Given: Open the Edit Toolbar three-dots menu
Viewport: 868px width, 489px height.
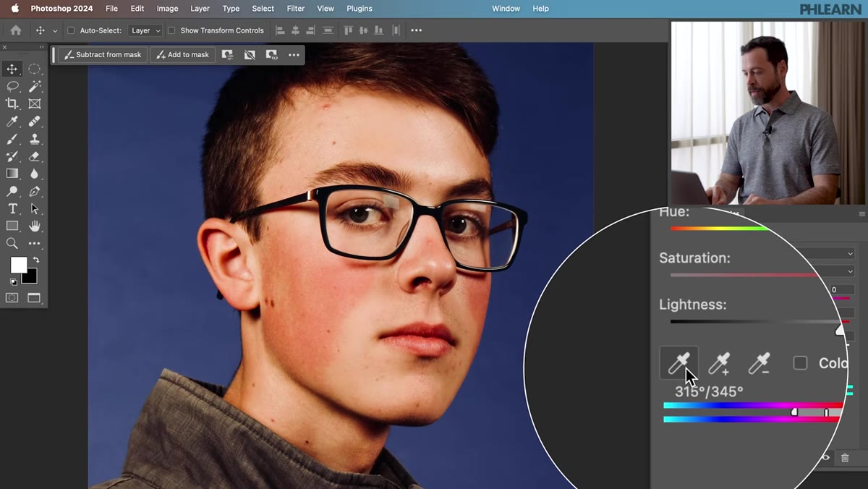Looking at the screenshot, I should point(34,244).
